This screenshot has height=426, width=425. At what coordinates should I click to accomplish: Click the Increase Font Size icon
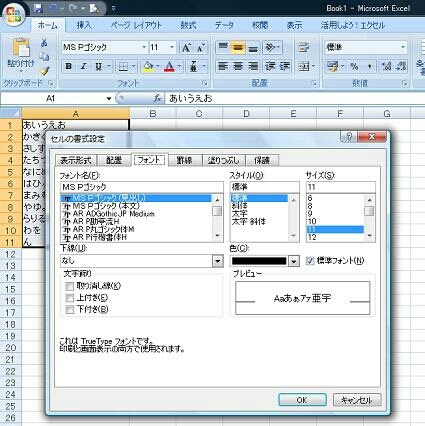click(x=186, y=48)
